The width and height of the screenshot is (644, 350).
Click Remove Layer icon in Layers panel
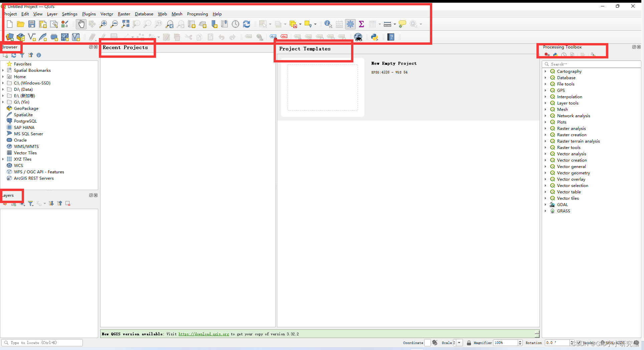68,203
